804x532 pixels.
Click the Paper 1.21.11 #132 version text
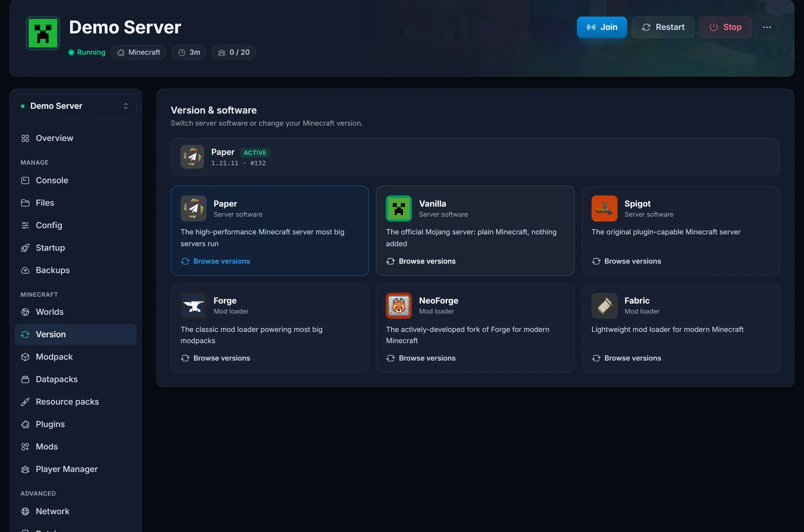click(239, 163)
